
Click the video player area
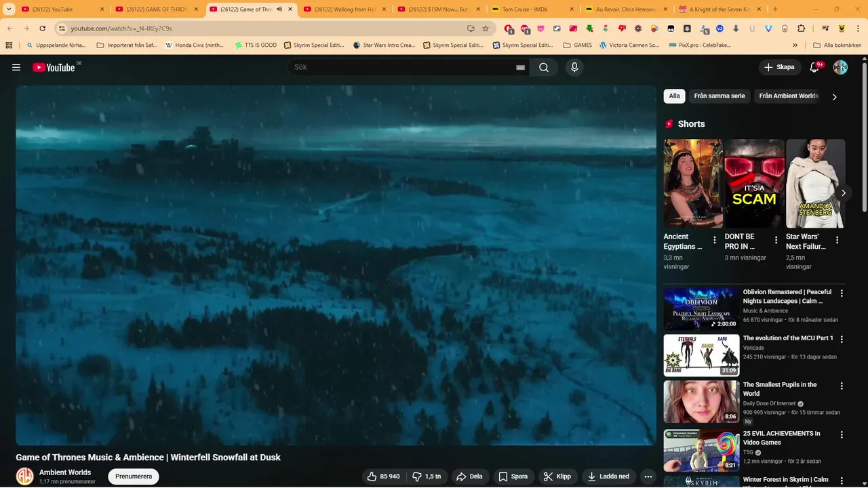[336, 265]
